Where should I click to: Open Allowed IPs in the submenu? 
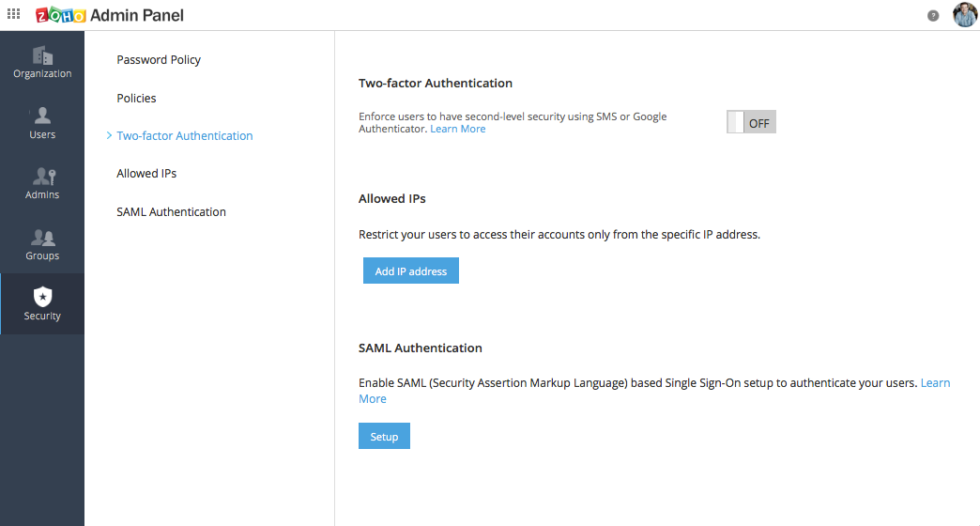click(146, 173)
